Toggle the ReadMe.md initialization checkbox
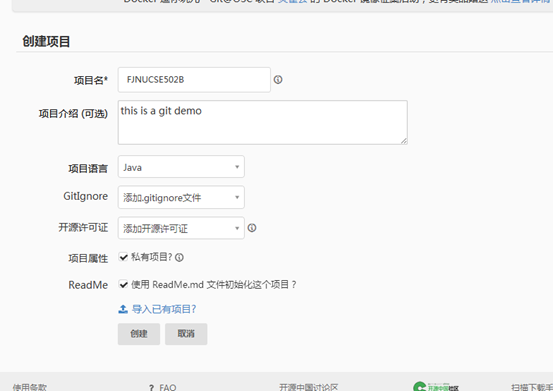The height and width of the screenshot is (391, 553). (123, 284)
